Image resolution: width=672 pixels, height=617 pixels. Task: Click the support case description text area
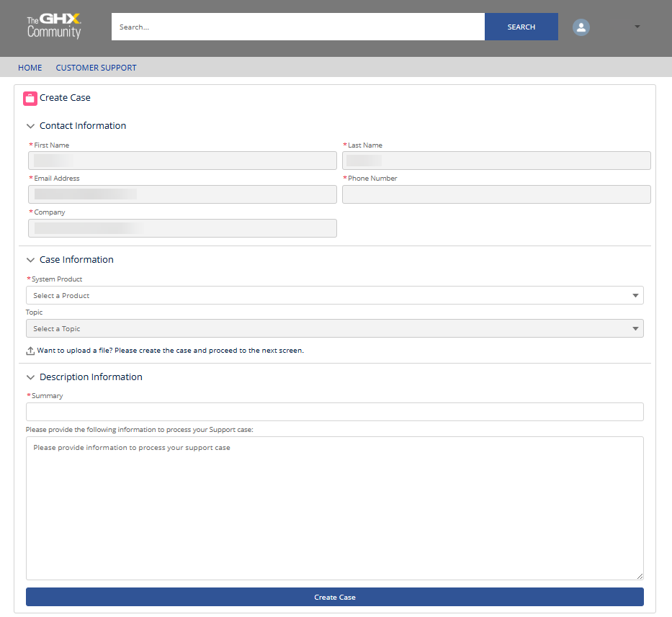(x=334, y=508)
